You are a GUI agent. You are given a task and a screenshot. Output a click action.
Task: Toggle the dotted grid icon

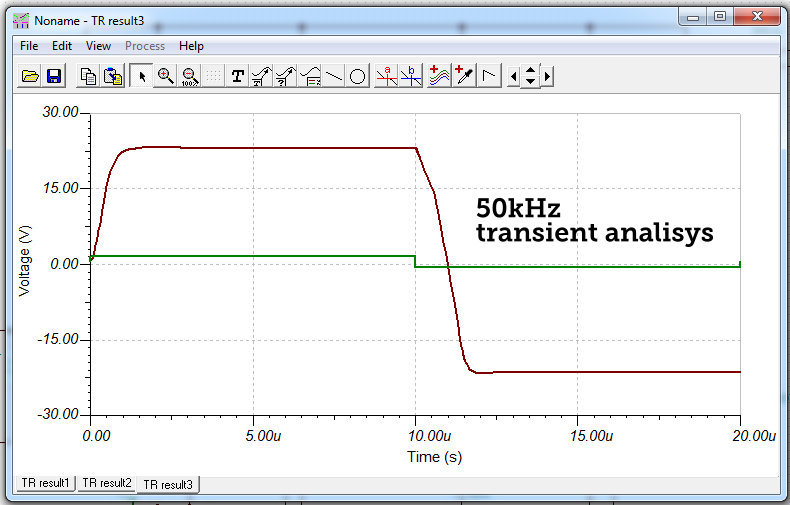pos(214,76)
